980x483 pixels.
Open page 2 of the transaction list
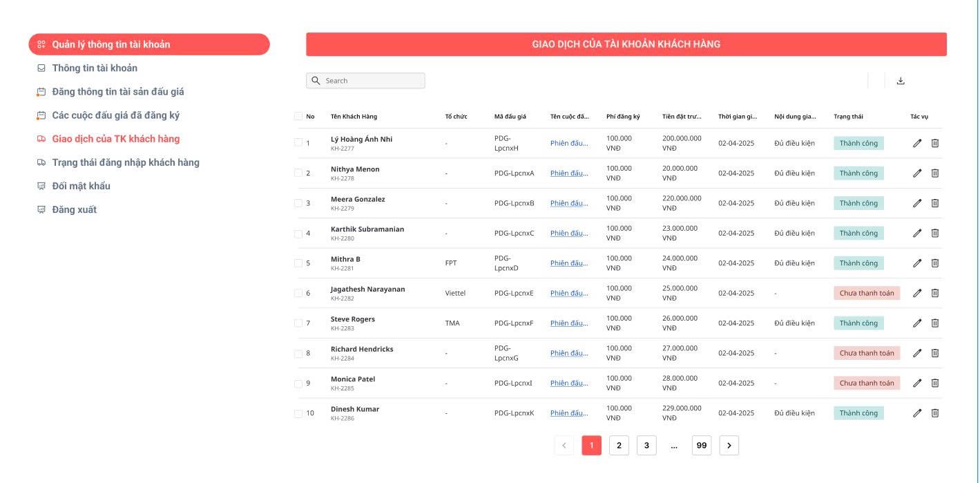[618, 446]
